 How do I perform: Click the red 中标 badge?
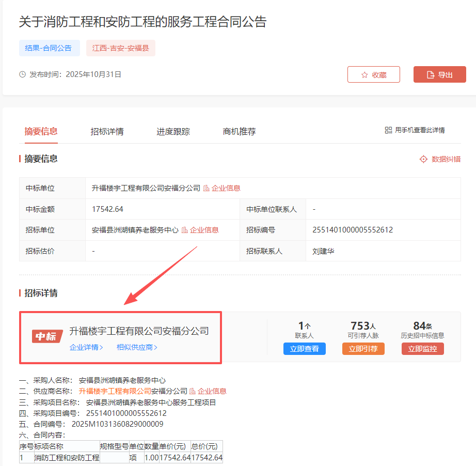click(47, 336)
